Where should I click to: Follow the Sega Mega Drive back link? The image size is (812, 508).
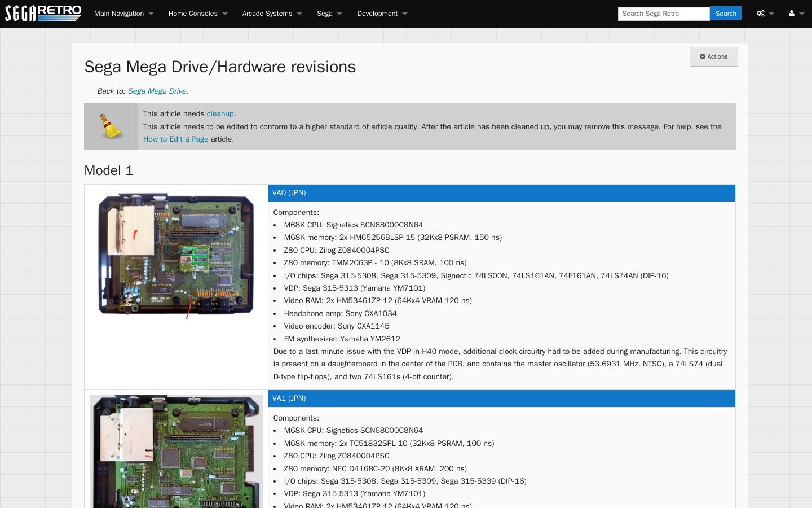[x=157, y=91]
